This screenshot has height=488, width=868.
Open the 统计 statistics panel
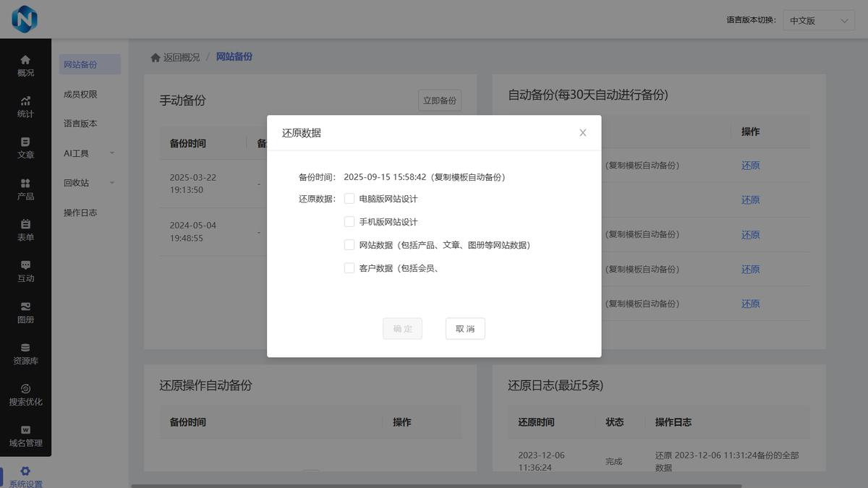click(x=25, y=107)
